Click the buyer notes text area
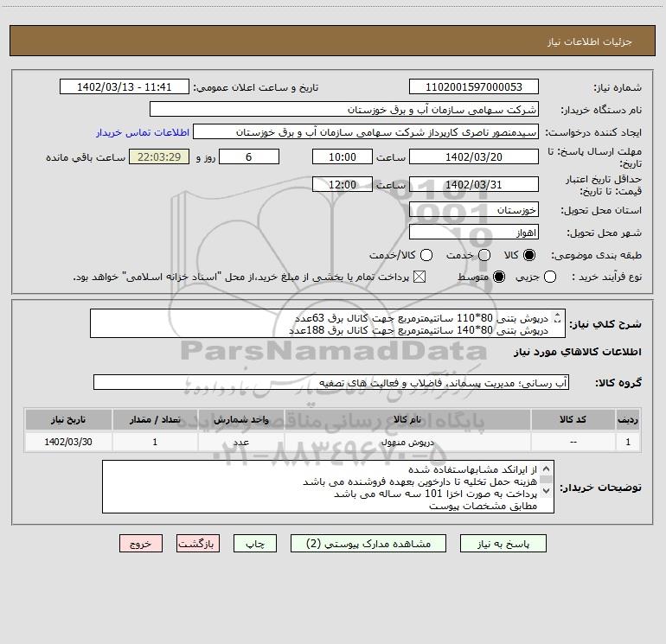The image size is (666, 644). coord(328,487)
